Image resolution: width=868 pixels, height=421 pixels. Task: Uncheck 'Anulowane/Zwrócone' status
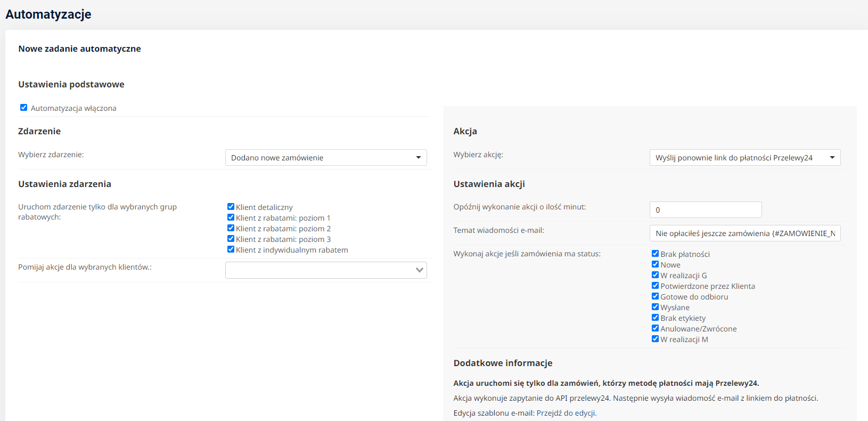pyautogui.click(x=655, y=328)
